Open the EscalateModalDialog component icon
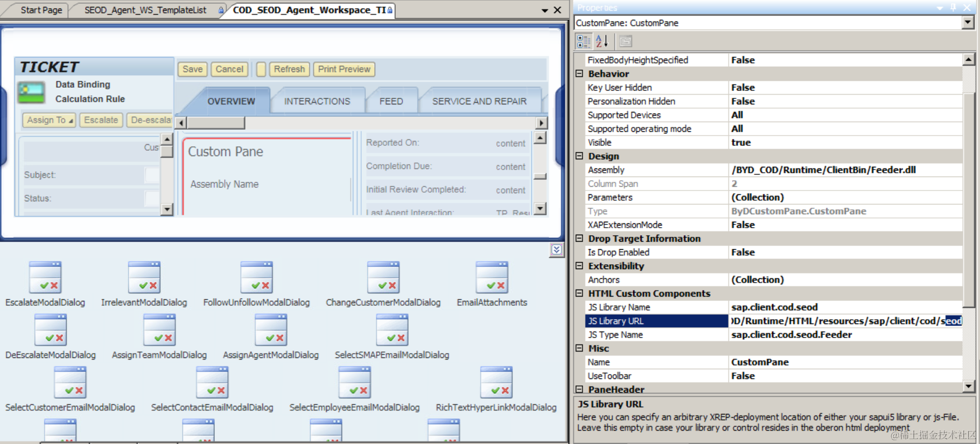Screen dimensions: 980x444 pos(45,277)
